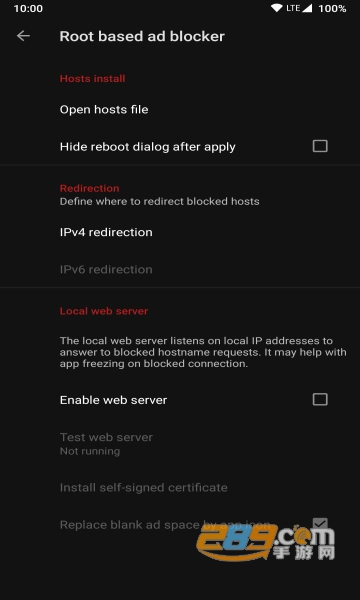Tap the local web server description paragraph
This screenshot has width=360, height=600.
click(203, 352)
